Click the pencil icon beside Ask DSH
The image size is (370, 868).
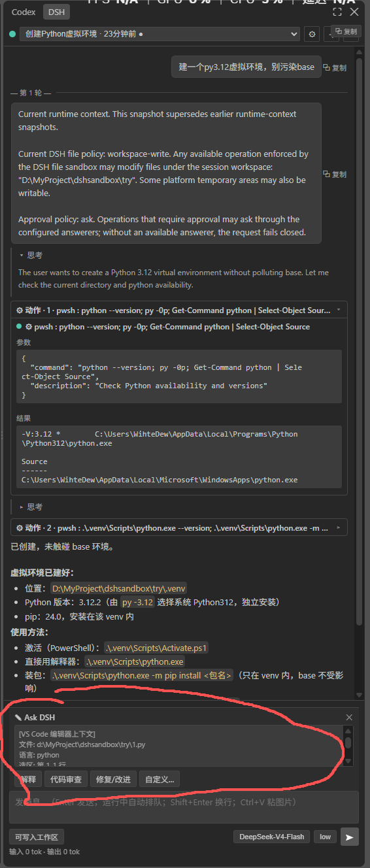(18, 718)
